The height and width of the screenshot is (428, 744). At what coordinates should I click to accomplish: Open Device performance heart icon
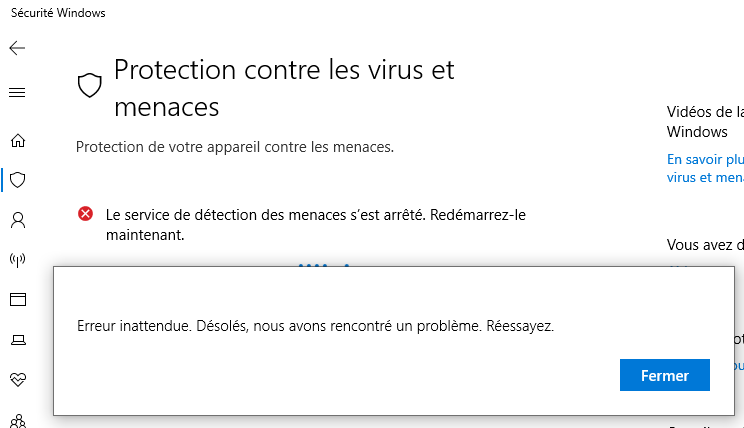pyautogui.click(x=17, y=380)
